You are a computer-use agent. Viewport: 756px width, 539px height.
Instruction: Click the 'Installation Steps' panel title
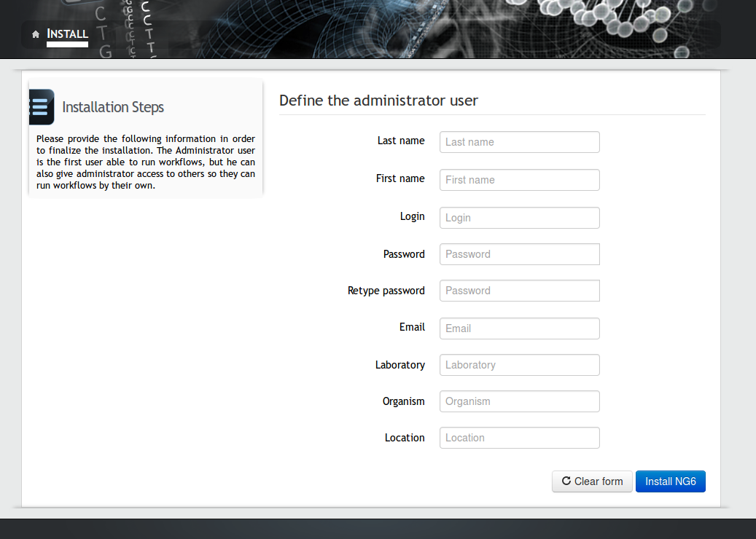pyautogui.click(x=113, y=107)
